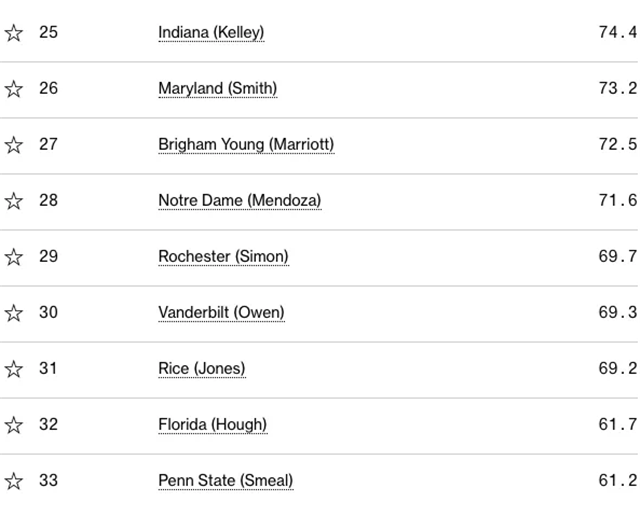This screenshot has width=640, height=515.
Task: Select the Vanderbilt (Owen) link
Action: coord(221,313)
